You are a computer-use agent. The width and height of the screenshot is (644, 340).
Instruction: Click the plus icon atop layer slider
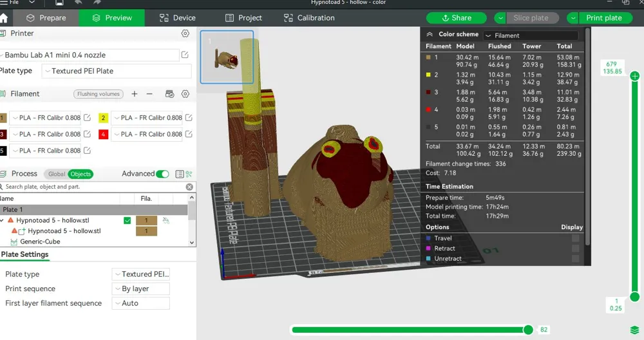pyautogui.click(x=635, y=76)
